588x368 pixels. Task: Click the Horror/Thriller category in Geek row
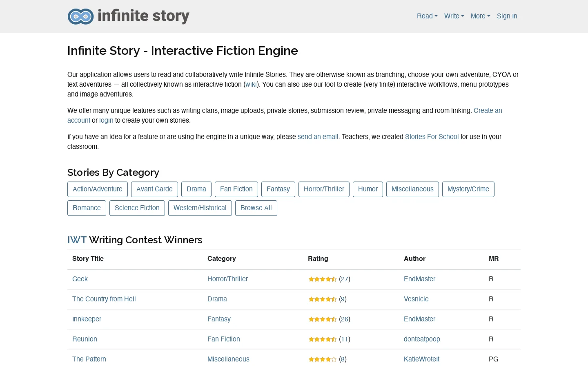click(x=227, y=279)
